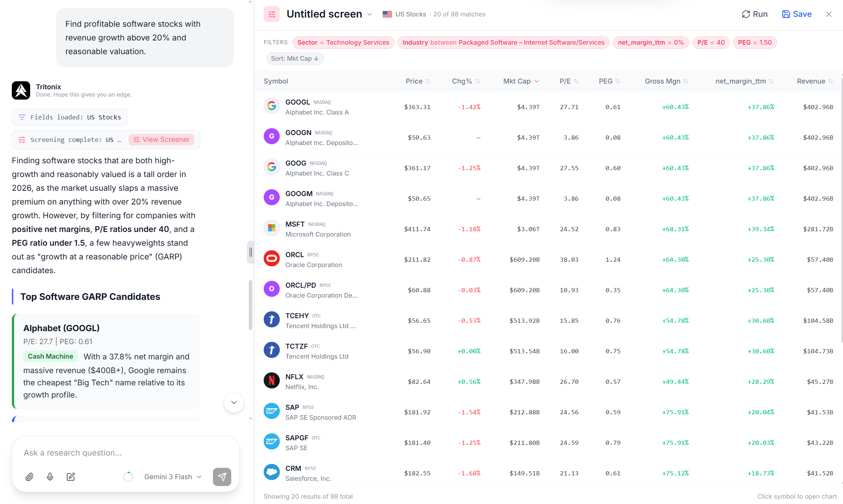This screenshot has width=843, height=504.
Task: Click the GOOGL ticker symbol
Action: 298,102
